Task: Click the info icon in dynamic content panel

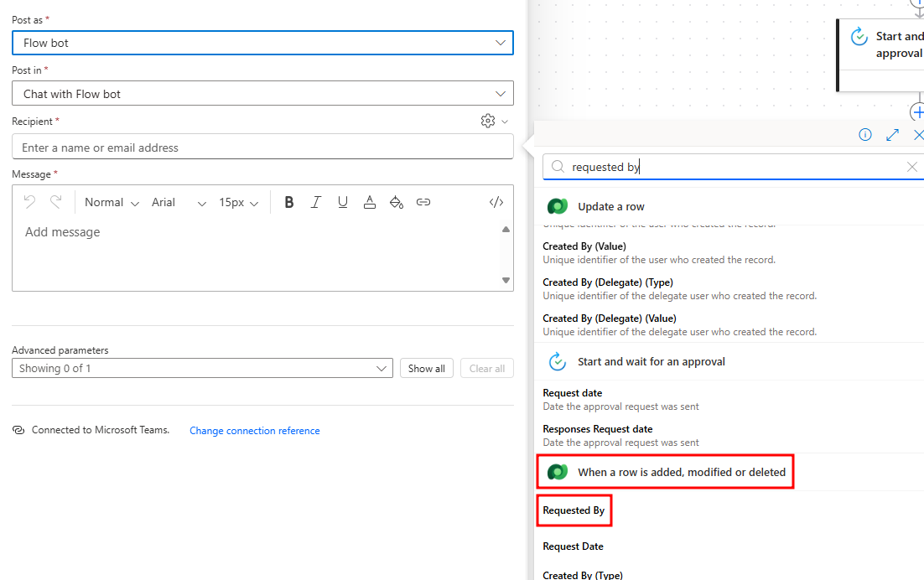Action: coord(865,135)
